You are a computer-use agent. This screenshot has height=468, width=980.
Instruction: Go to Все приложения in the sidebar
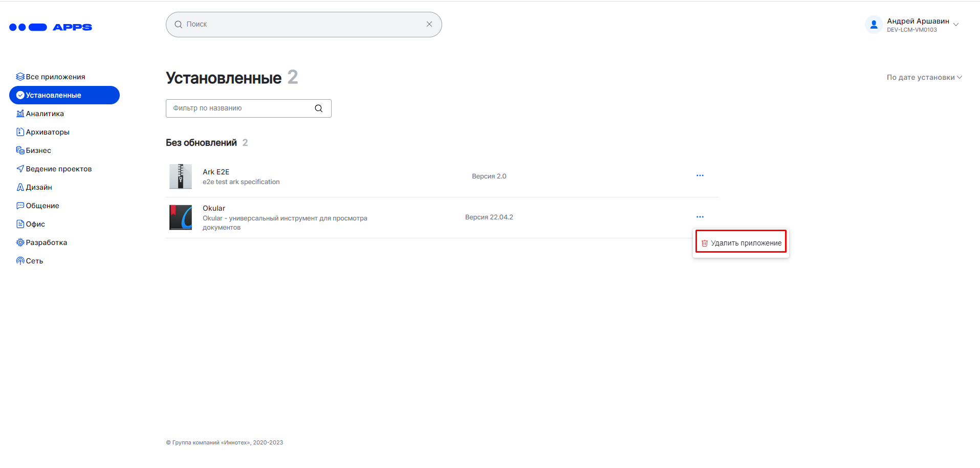pyautogui.click(x=55, y=77)
